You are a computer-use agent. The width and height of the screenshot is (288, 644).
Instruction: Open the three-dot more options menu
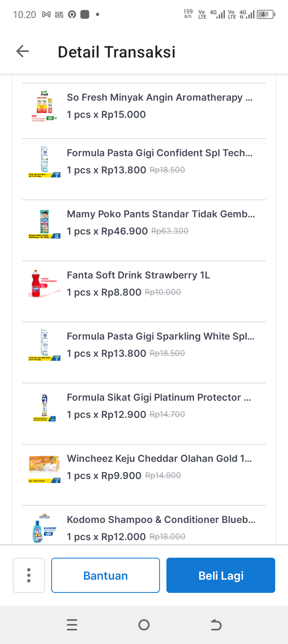pyautogui.click(x=29, y=575)
